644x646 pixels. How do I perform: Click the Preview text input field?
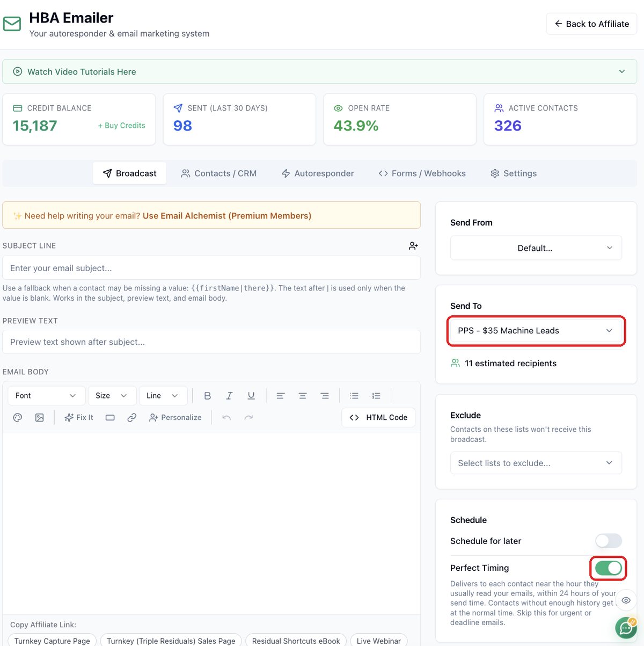[211, 342]
